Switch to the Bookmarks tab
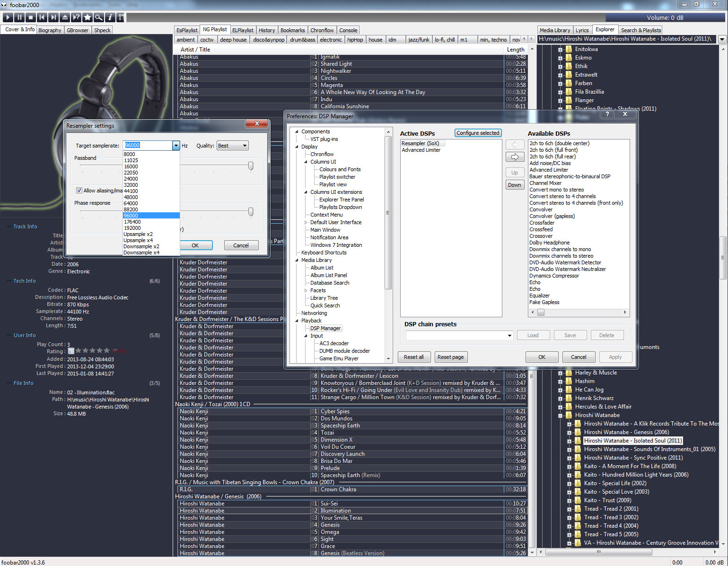The image size is (728, 566). (x=292, y=30)
